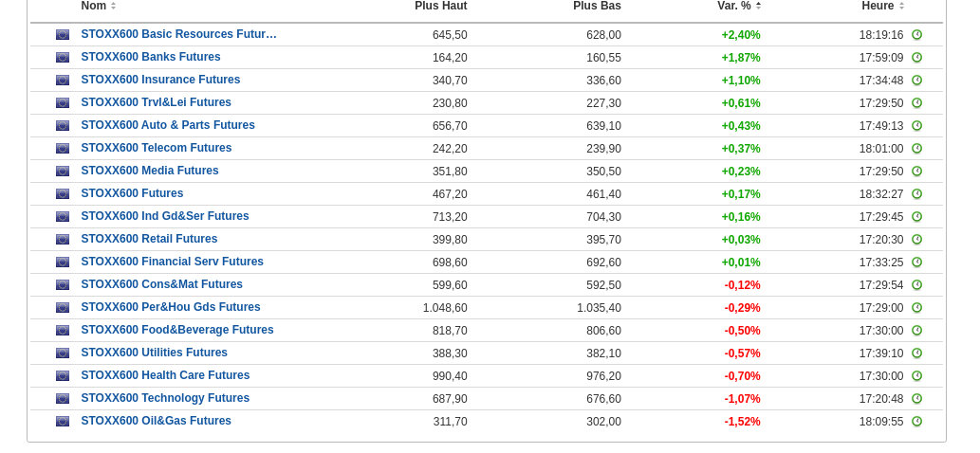Viewport: 980px width, 453px height.
Task: Click the clock icon in Health Care row
Action: click(916, 376)
